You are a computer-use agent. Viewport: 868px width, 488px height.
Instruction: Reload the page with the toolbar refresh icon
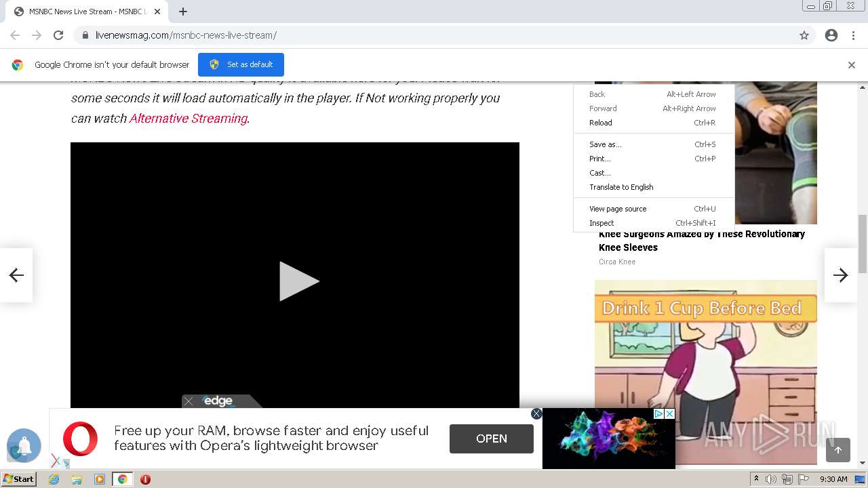click(x=58, y=35)
